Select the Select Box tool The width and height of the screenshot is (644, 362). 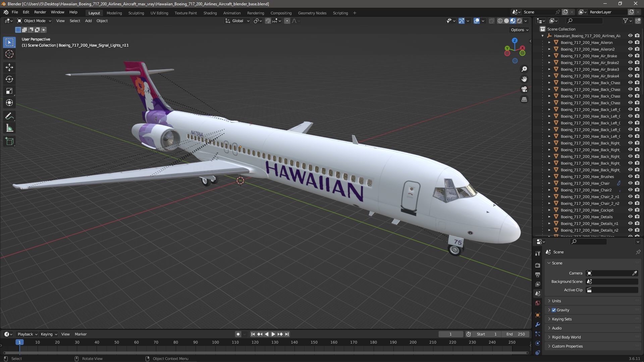9,42
